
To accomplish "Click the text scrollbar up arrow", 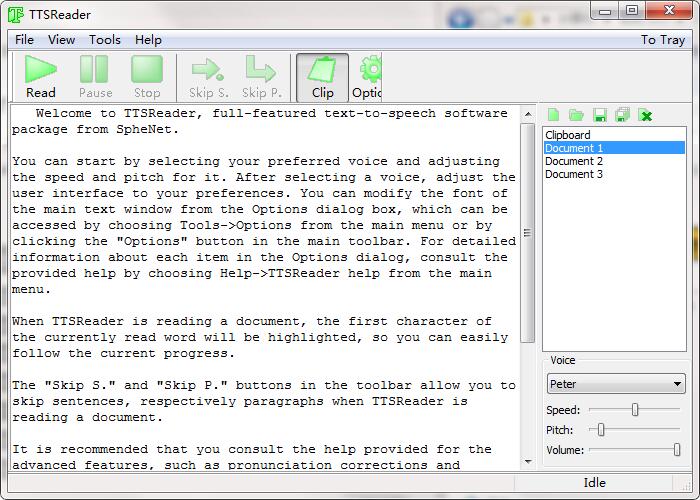I will point(528,114).
